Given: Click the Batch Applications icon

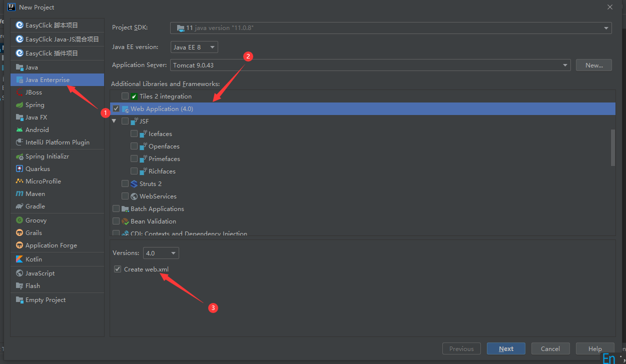Looking at the screenshot, I should pos(125,209).
